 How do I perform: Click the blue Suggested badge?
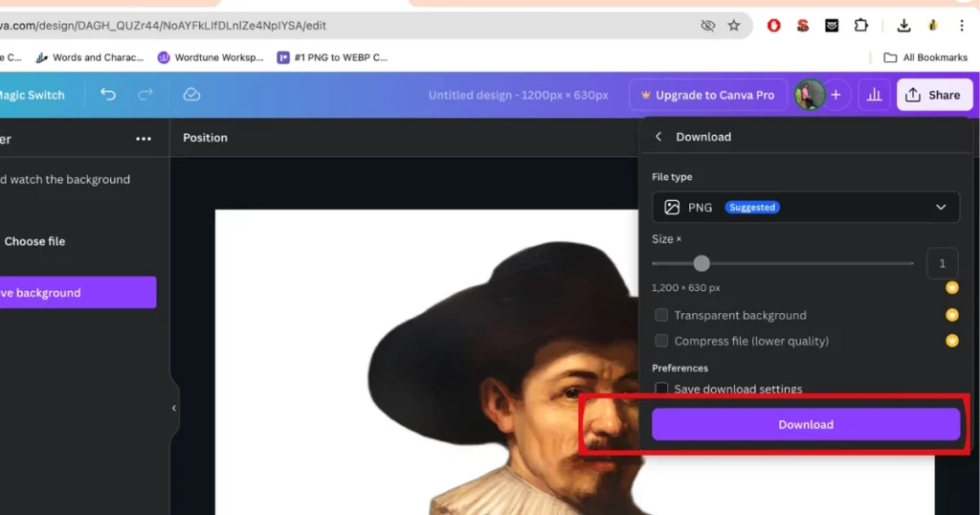[752, 207]
